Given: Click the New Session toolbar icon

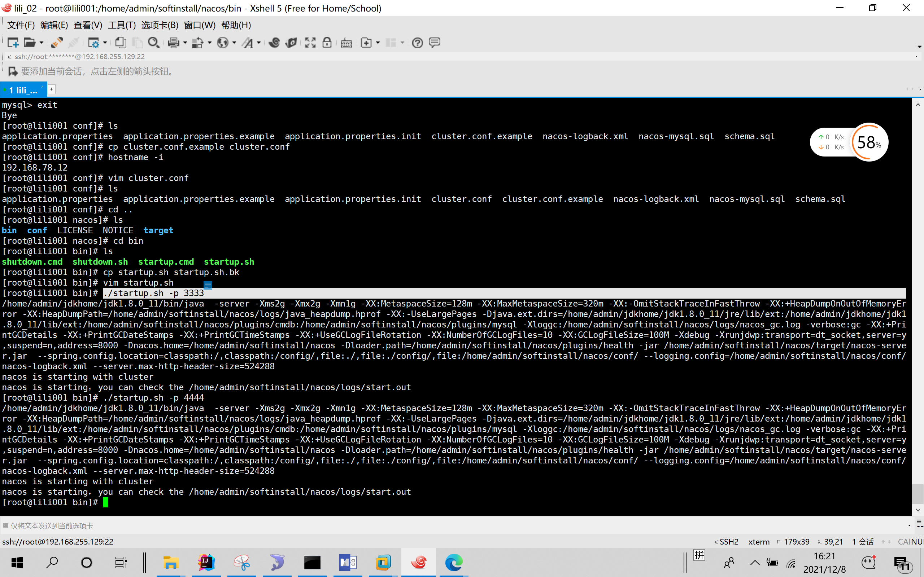Looking at the screenshot, I should [13, 43].
